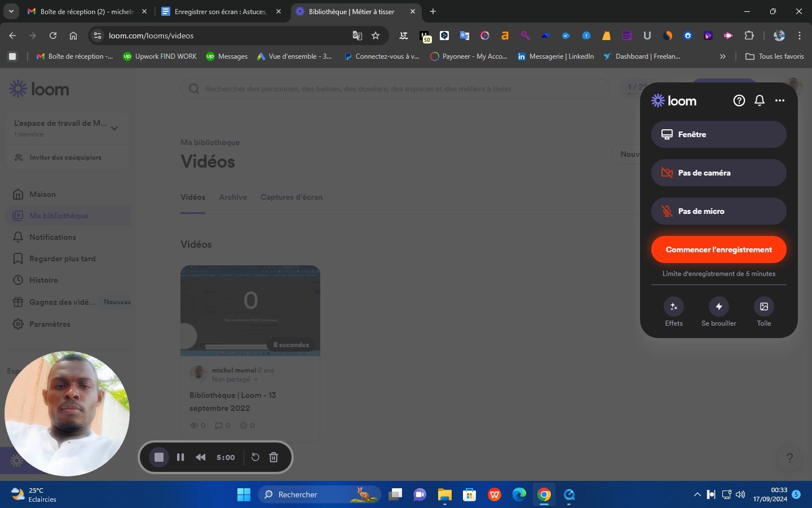Image resolution: width=812 pixels, height=508 pixels.
Task: Toggle the Pas de caméra option
Action: click(718, 173)
